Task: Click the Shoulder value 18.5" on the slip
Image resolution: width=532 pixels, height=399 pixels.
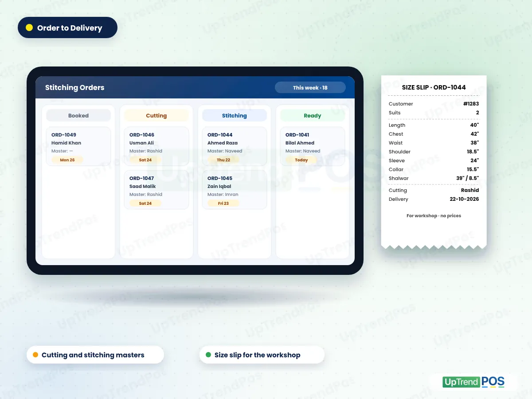Action: coord(473,152)
